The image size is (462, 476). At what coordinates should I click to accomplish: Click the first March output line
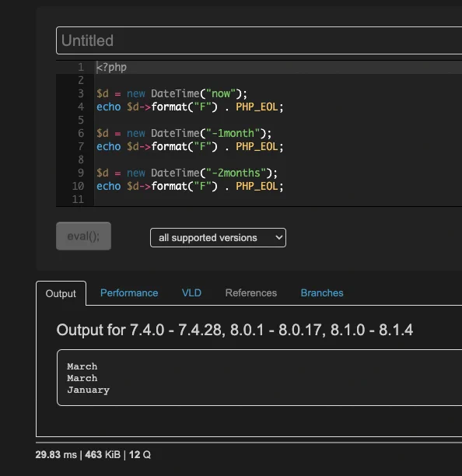tap(82, 366)
